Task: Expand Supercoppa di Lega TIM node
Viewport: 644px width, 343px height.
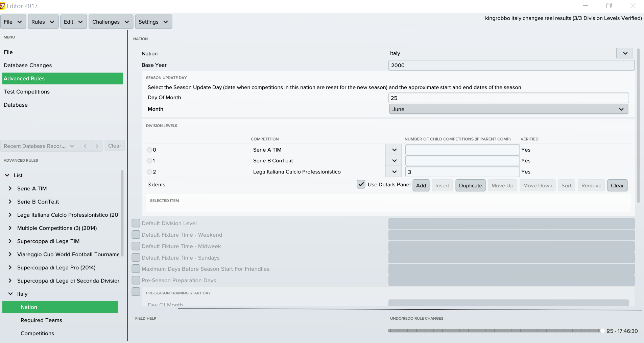Action: coord(10,241)
